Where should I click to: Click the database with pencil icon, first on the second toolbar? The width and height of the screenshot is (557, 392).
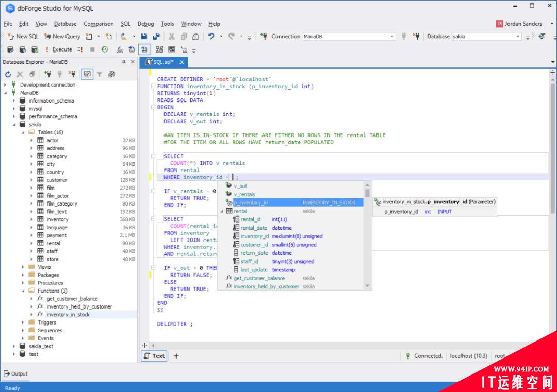10,49
